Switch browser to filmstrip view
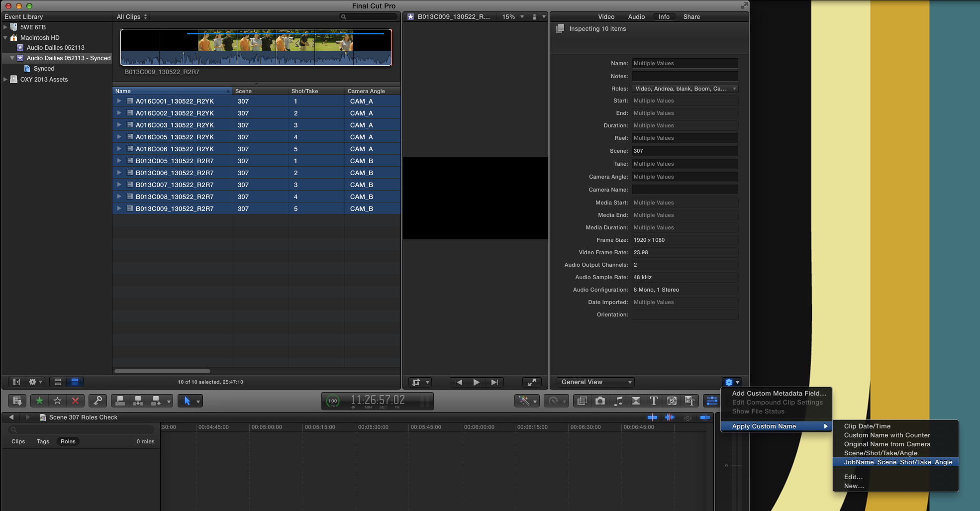Image resolution: width=980 pixels, height=511 pixels. coord(58,382)
